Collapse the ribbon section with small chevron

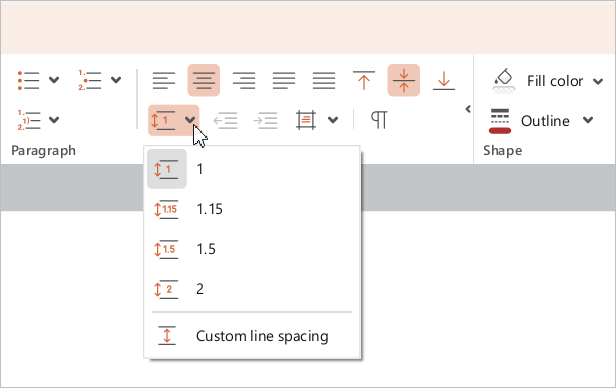tap(468, 109)
